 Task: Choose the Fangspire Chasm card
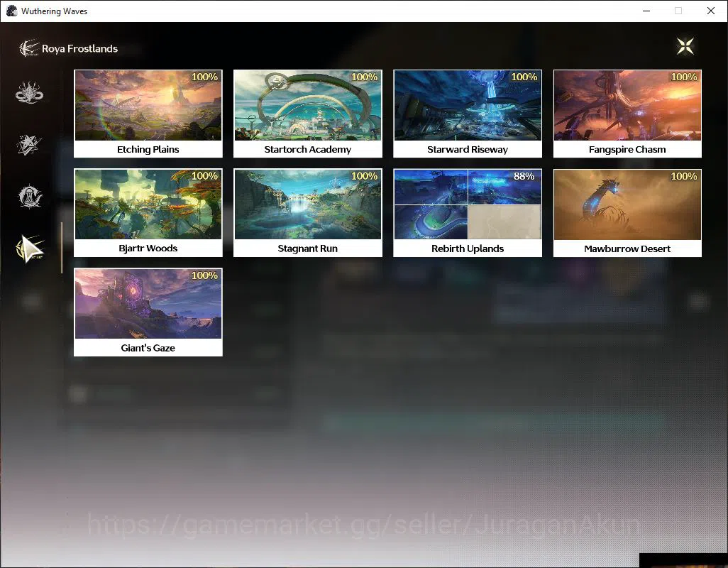click(x=627, y=114)
